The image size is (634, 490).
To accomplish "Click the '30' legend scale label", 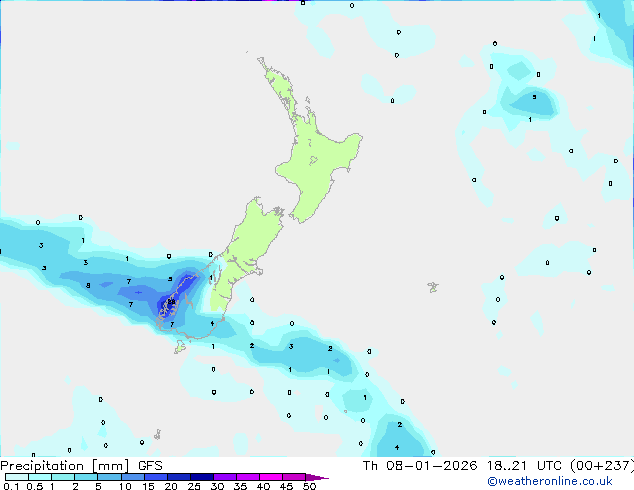I will 217,486.
